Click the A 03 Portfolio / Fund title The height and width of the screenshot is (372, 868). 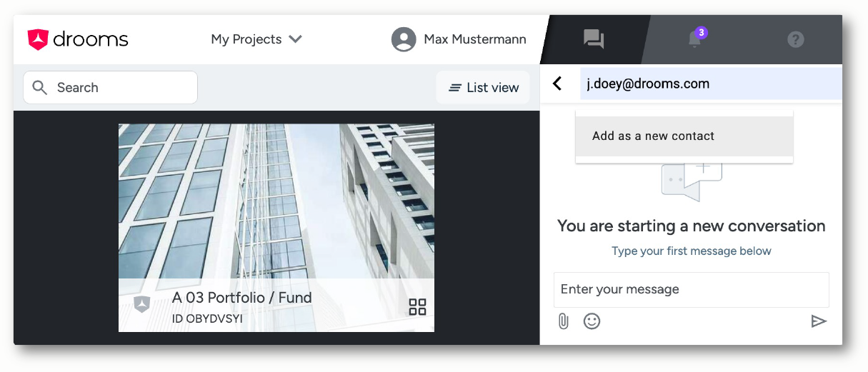pos(242,298)
